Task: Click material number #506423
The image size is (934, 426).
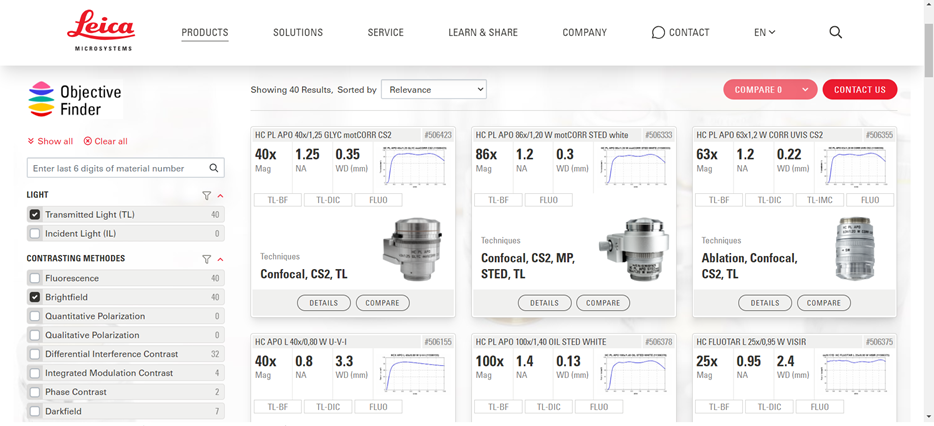Action: 438,135
